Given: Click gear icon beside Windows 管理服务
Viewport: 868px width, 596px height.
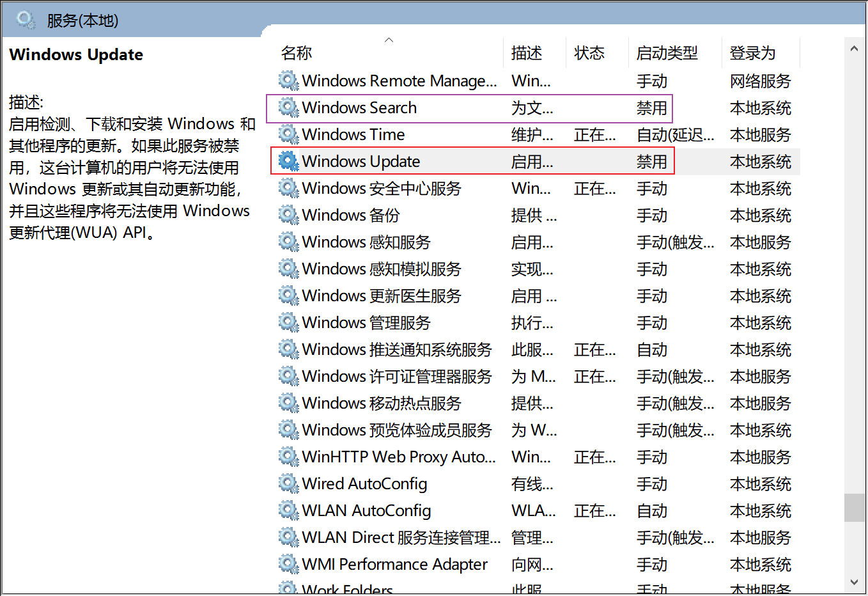Looking at the screenshot, I should pyautogui.click(x=288, y=322).
